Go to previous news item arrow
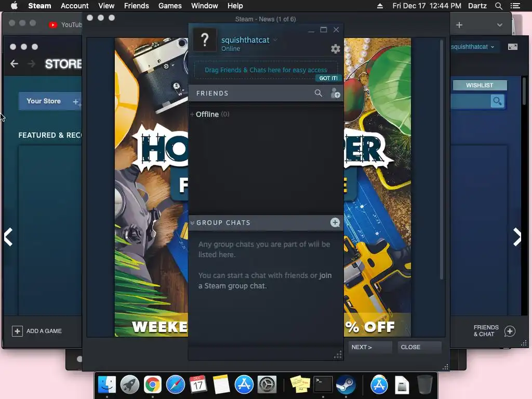 click(x=8, y=236)
